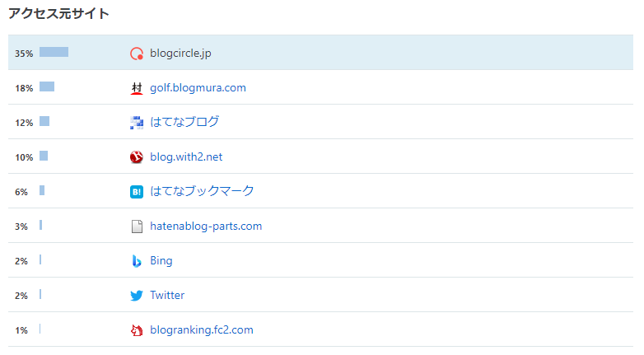Open the Bing referrer link

click(x=161, y=261)
